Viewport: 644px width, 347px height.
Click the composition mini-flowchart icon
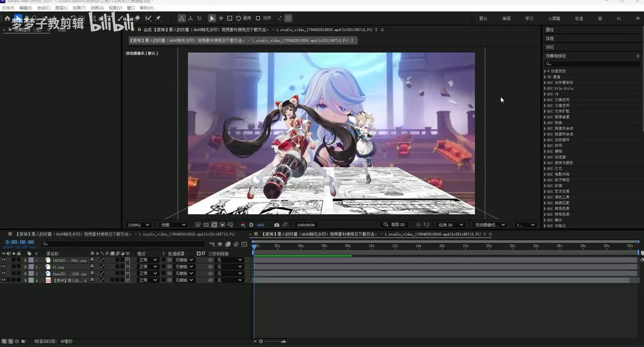click(212, 244)
